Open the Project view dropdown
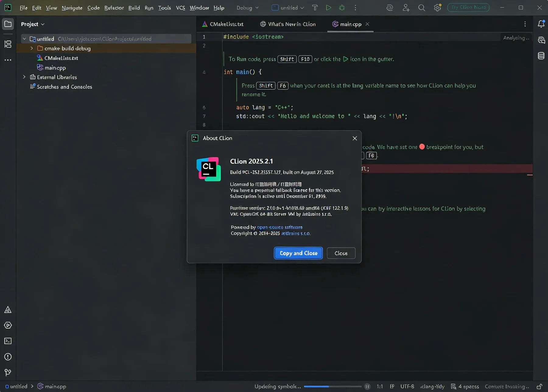Image resolution: width=548 pixels, height=392 pixels. point(33,24)
